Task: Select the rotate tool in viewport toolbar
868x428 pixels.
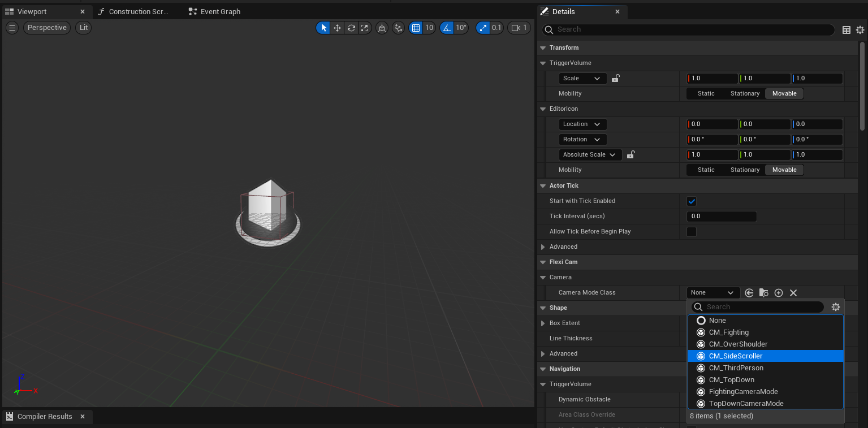Action: tap(351, 28)
